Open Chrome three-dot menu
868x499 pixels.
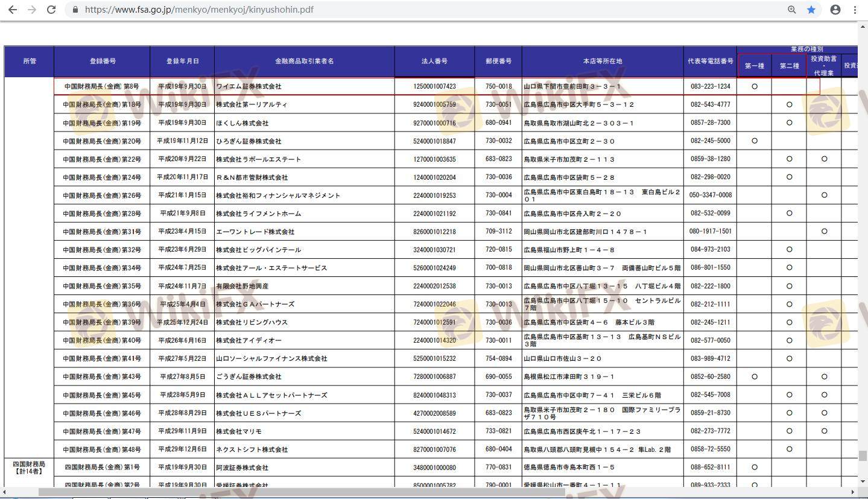pyautogui.click(x=855, y=10)
